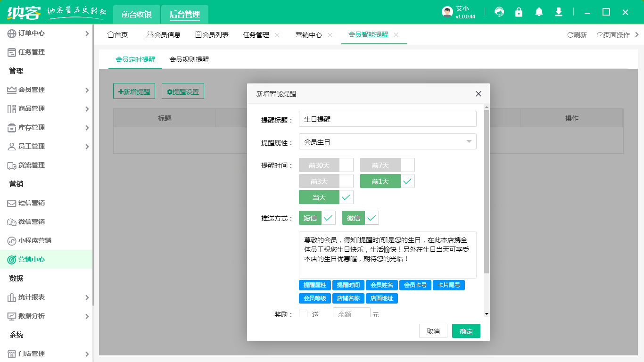Click the download icon in header
This screenshot has width=644, height=362.
pyautogui.click(x=559, y=12)
